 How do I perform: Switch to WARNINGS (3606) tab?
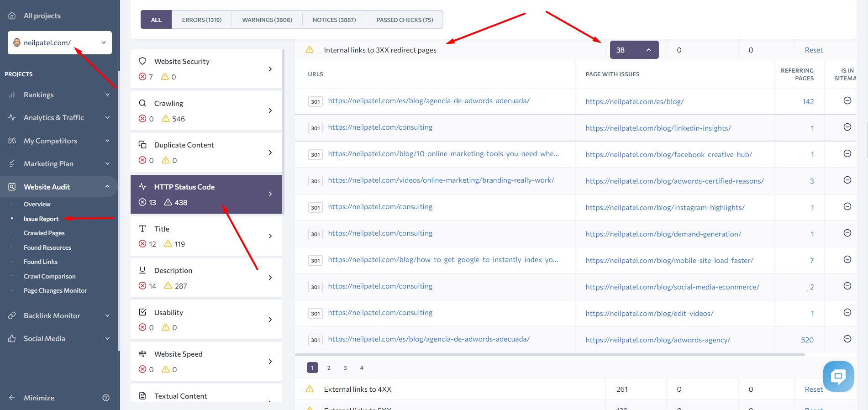click(x=267, y=20)
